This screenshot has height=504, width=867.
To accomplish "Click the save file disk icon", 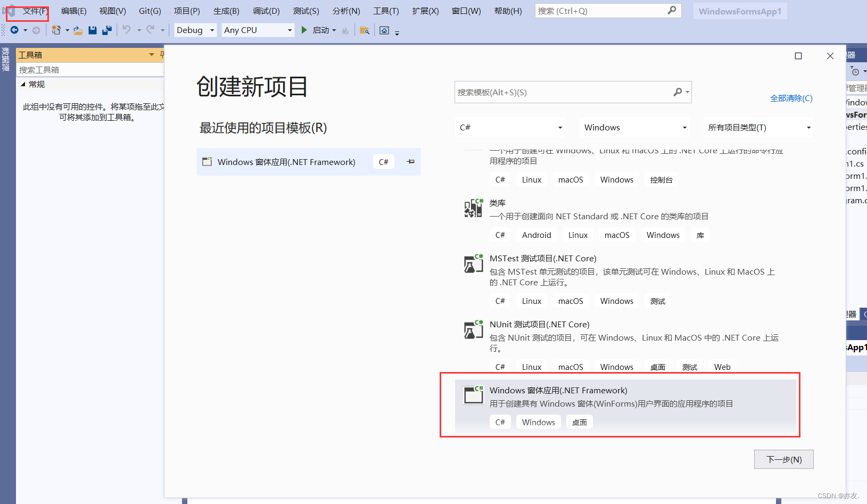I will click(93, 30).
